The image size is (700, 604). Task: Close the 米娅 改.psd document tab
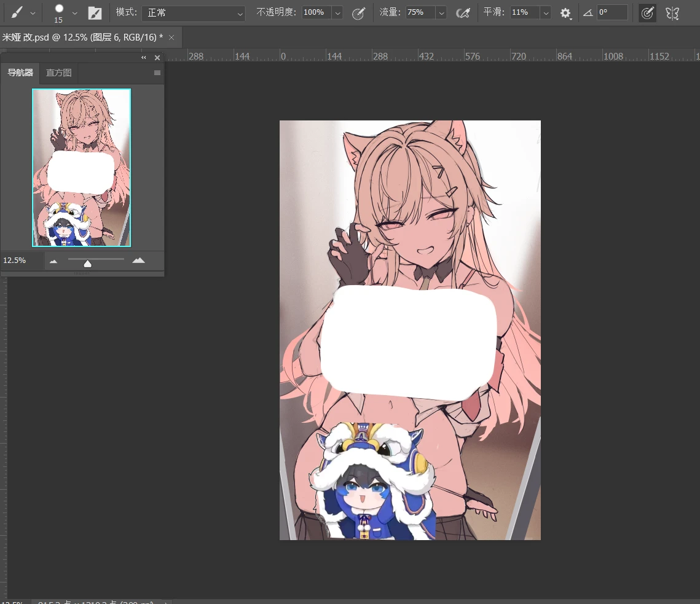[x=171, y=37]
